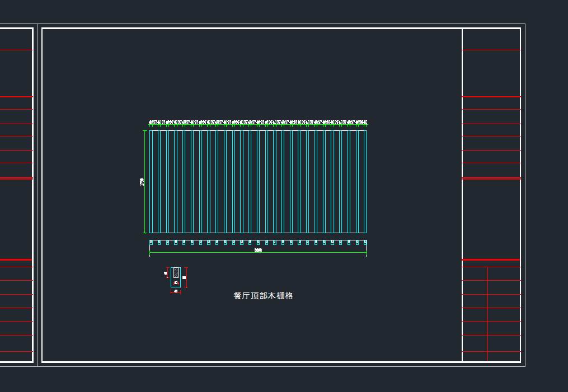
Task: Select the hatched rectangle in the section detail
Action: pyautogui.click(x=176, y=273)
